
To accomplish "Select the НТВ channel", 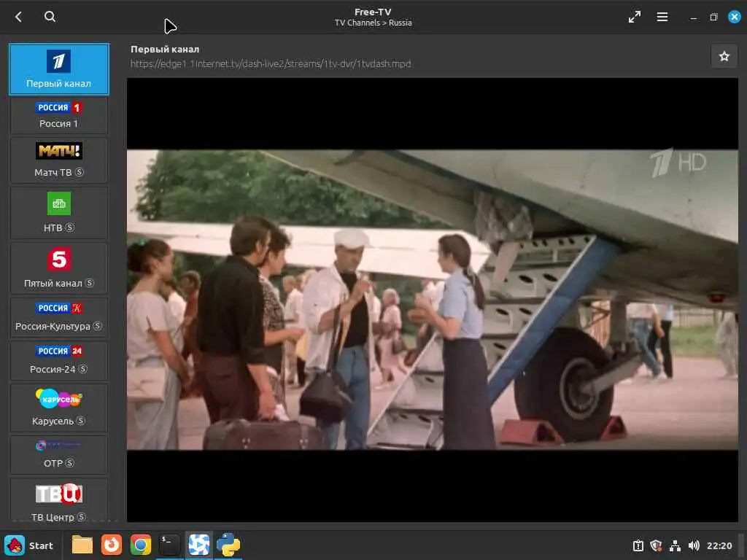I will (59, 212).
